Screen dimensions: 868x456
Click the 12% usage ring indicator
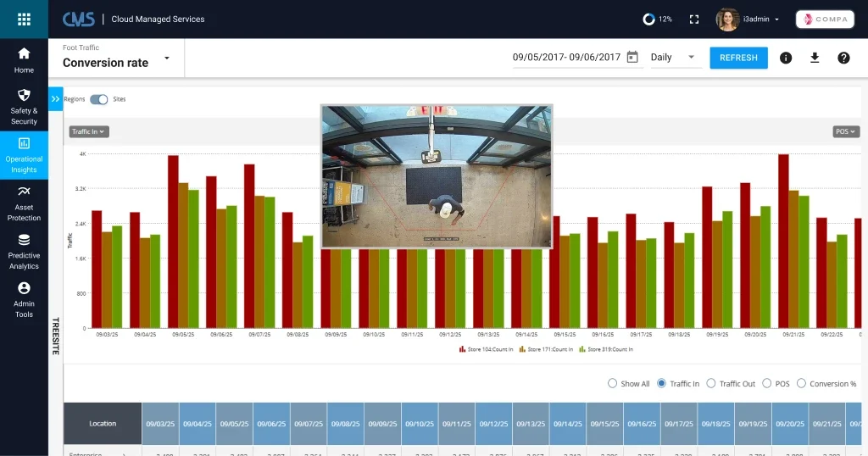pyautogui.click(x=648, y=19)
